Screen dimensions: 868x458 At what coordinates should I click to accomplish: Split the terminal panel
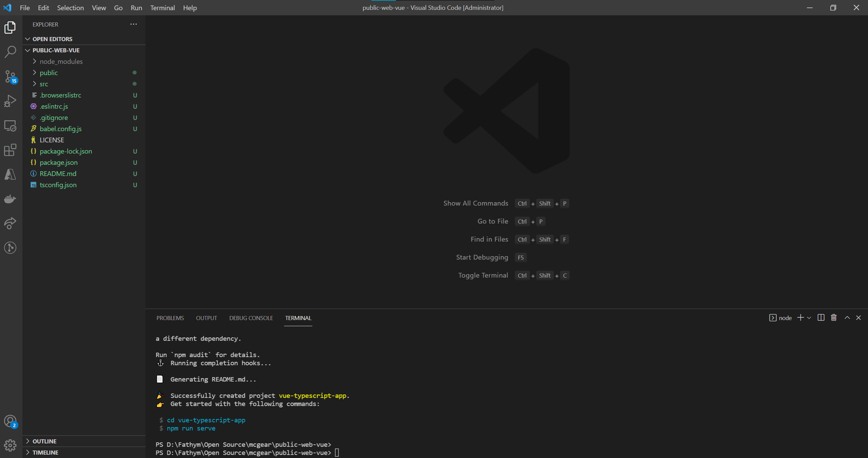click(x=821, y=318)
